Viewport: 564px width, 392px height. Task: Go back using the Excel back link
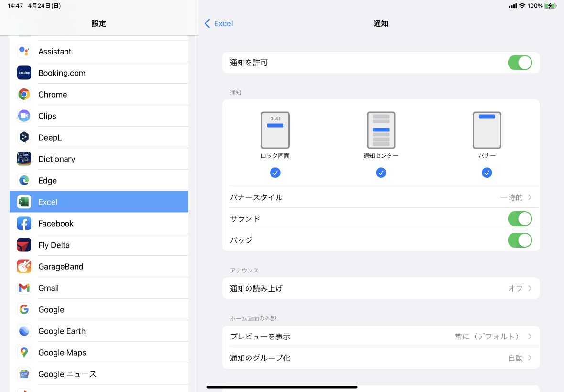(218, 23)
